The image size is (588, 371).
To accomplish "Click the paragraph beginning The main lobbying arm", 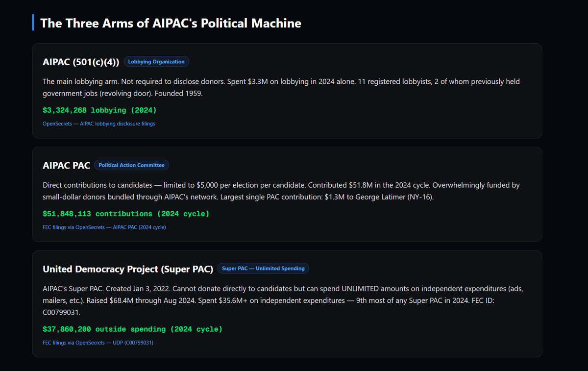I will click(281, 87).
